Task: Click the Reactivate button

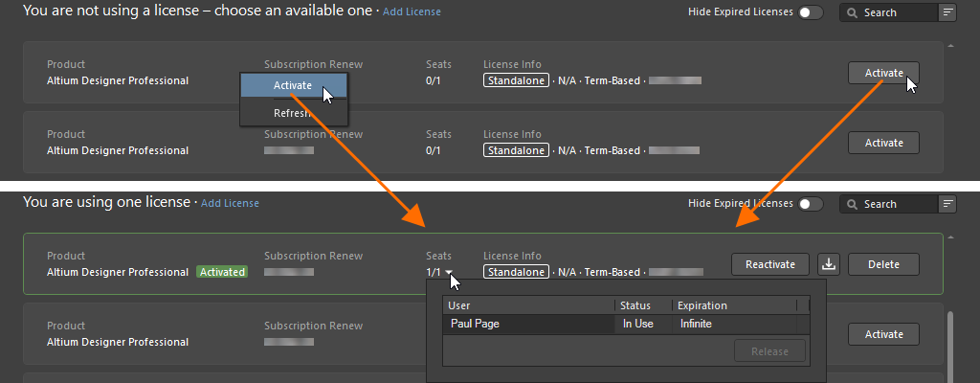Action: [770, 264]
